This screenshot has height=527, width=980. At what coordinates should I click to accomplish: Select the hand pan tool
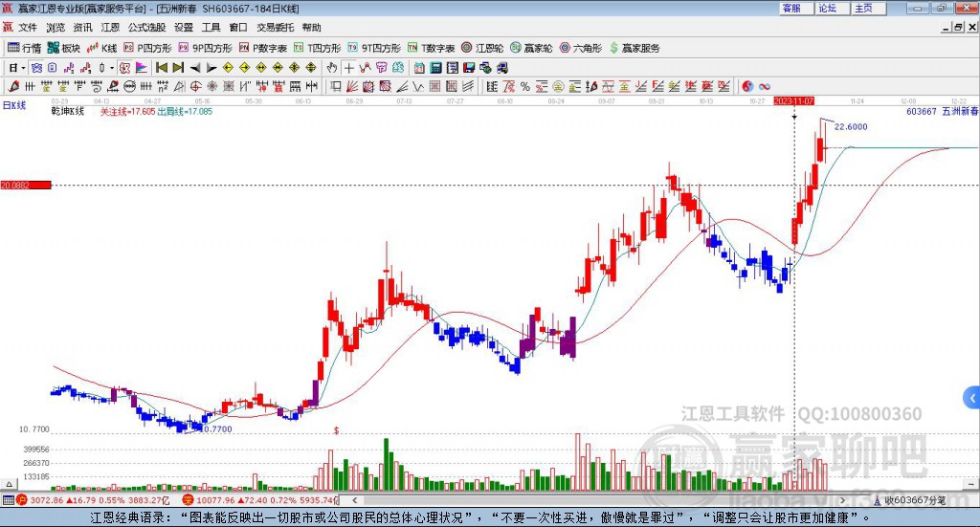(x=331, y=68)
